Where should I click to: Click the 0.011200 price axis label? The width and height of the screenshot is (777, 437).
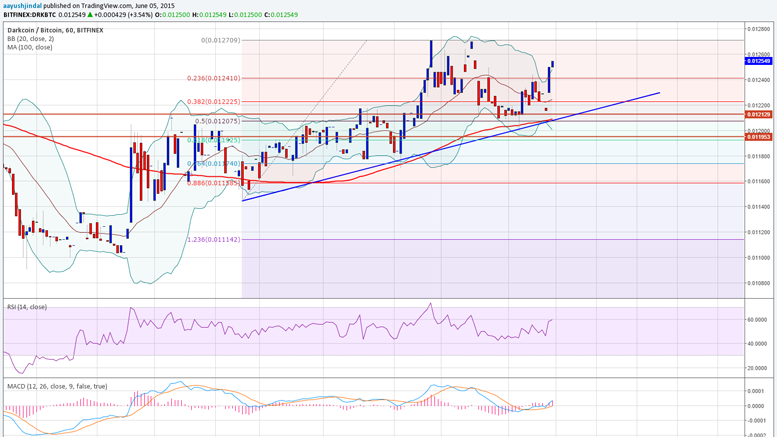(x=758, y=232)
